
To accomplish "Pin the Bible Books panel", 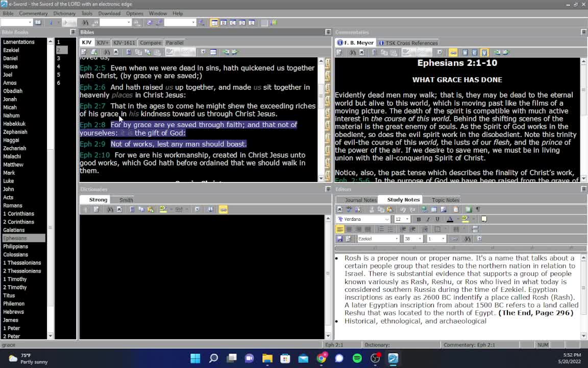I will [73, 32].
